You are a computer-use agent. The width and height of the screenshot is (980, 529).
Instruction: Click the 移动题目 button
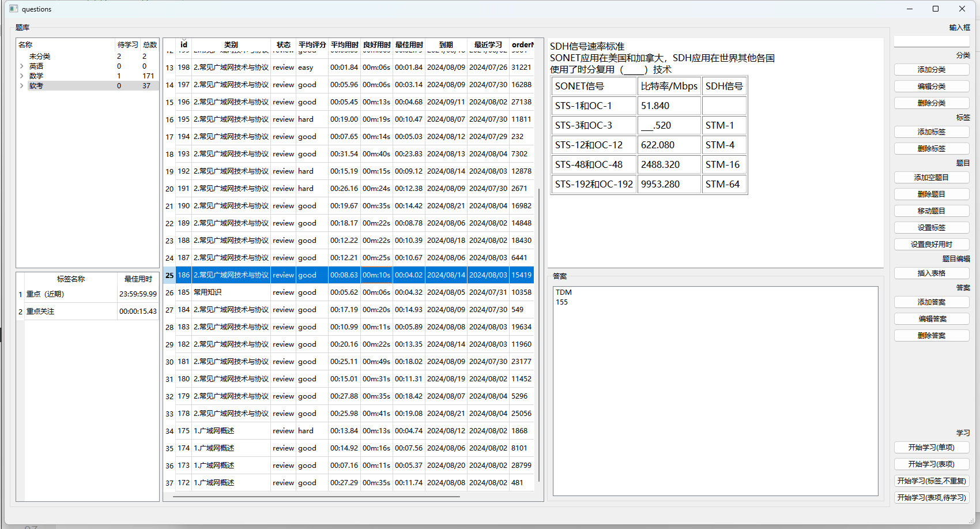(932, 211)
